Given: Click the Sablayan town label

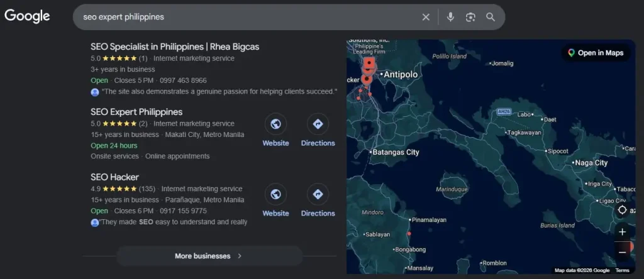Looking at the screenshot, I should tap(377, 234).
